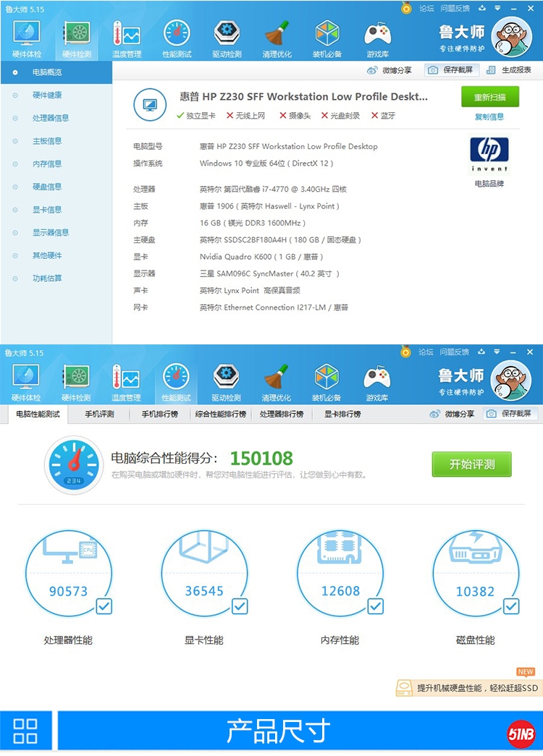Open 温度管理 in the lower window's toolbar
This screenshot has height=756, width=543.
coord(126,383)
